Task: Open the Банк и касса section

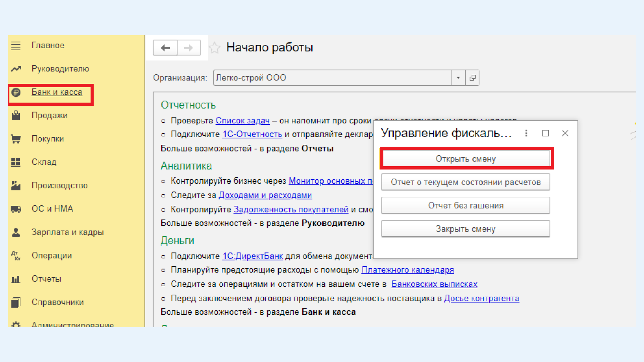Action: click(57, 92)
